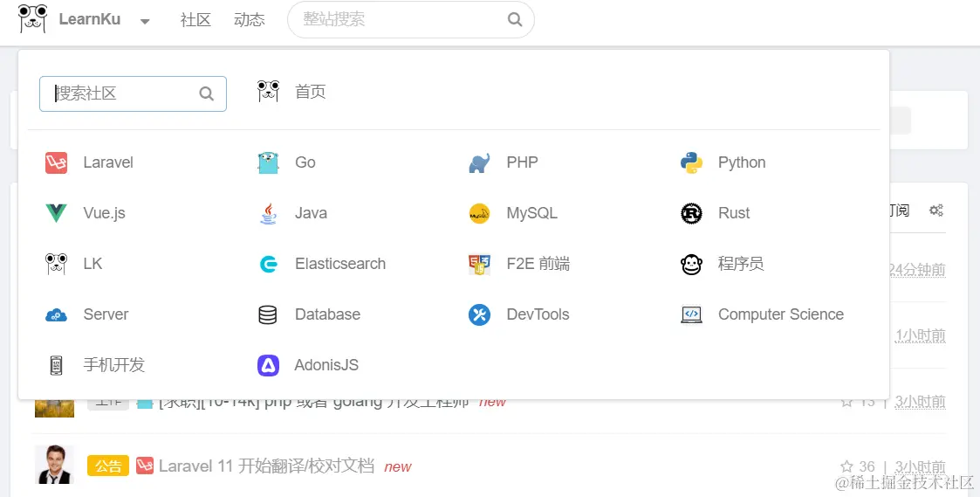The width and height of the screenshot is (980, 497).
Task: Click the PHP elephant icon
Action: tap(479, 162)
